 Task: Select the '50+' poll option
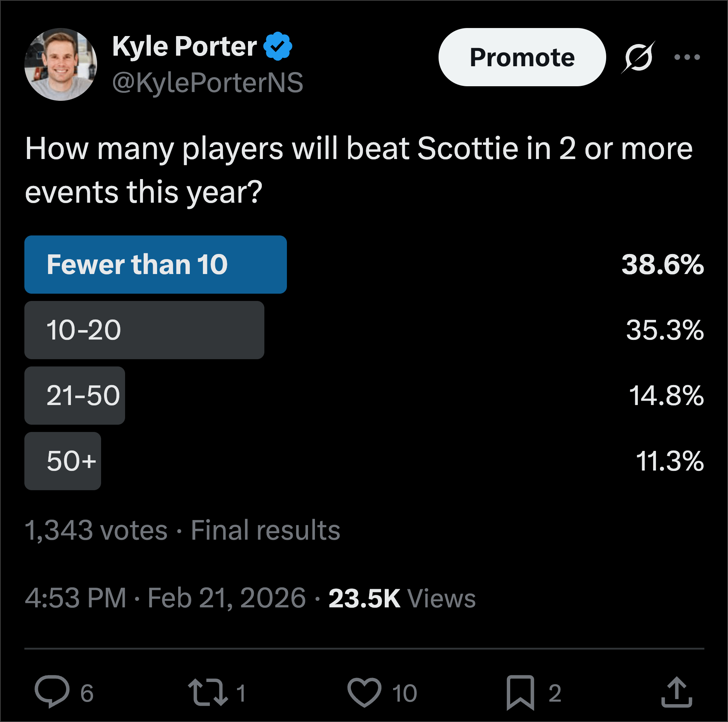[x=63, y=461]
